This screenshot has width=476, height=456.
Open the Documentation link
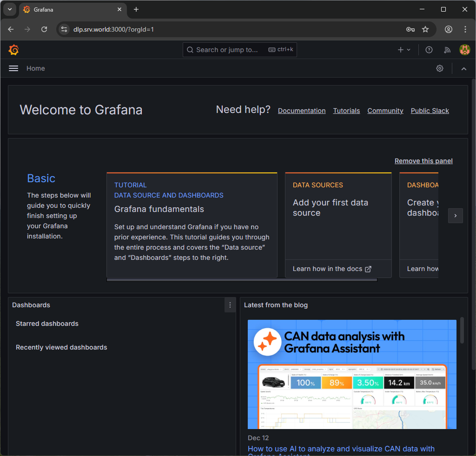point(302,111)
